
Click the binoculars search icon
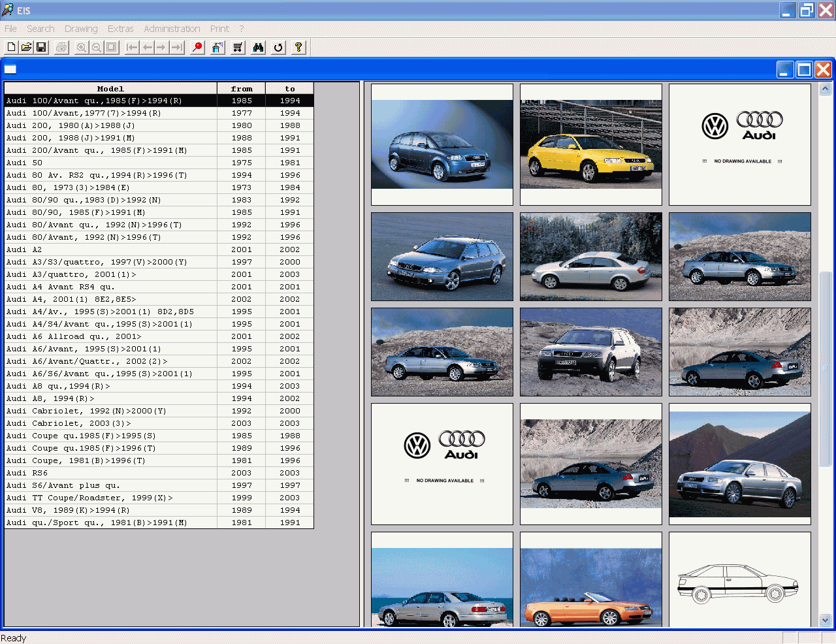pos(258,47)
